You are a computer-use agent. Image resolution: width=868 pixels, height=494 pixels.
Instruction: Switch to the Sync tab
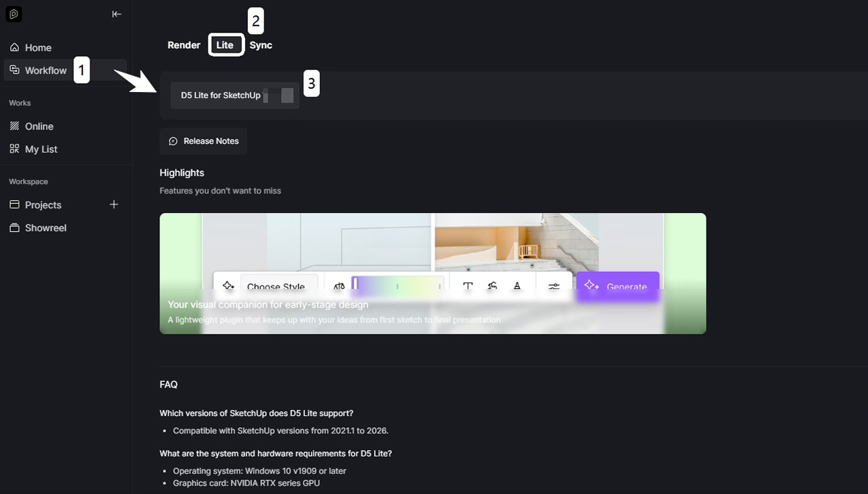click(x=261, y=45)
